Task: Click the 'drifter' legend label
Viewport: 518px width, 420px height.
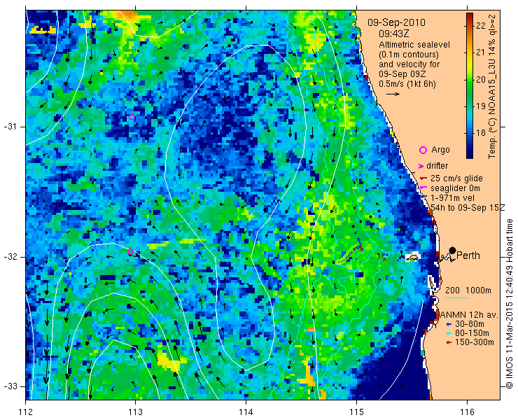Action: (x=437, y=166)
